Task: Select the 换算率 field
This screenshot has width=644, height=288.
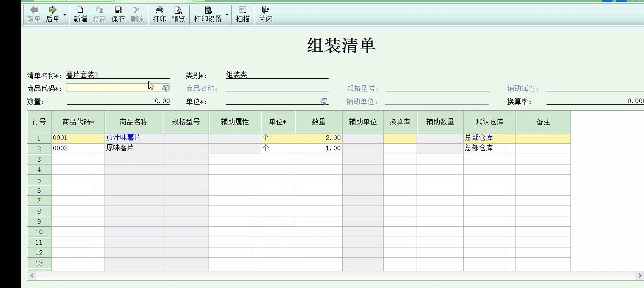Action: pyautogui.click(x=595, y=101)
